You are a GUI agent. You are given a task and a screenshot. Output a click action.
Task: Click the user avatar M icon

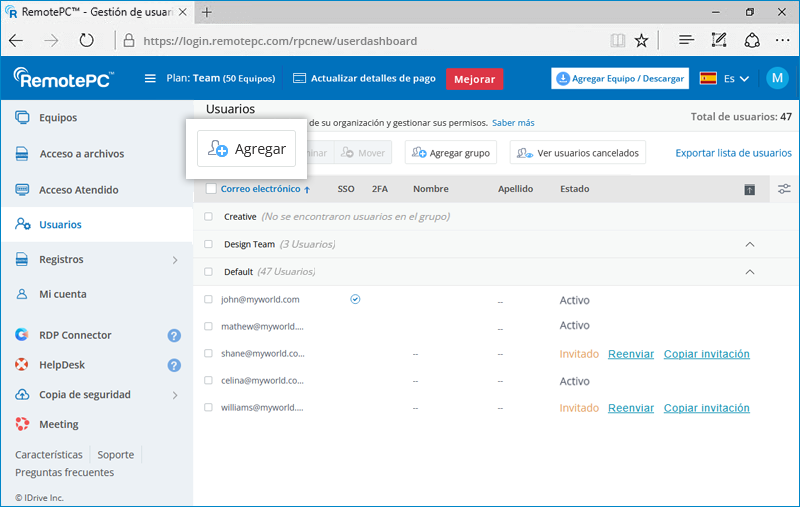pyautogui.click(x=777, y=78)
